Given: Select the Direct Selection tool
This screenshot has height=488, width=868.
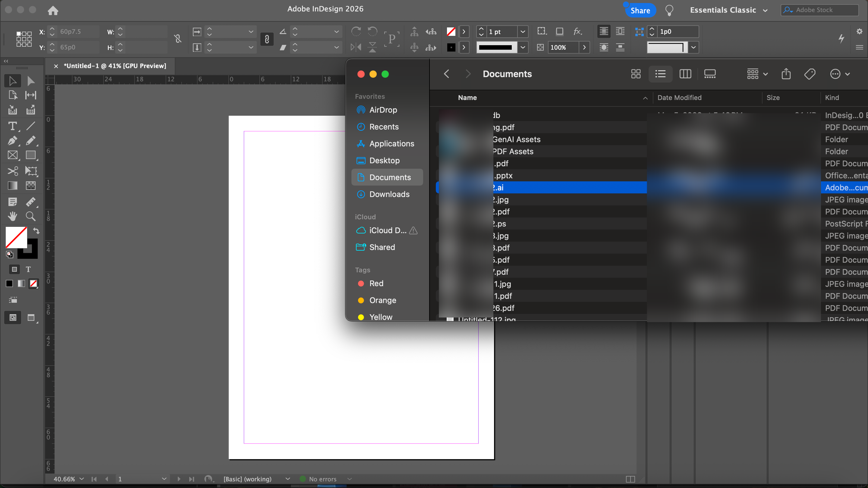Looking at the screenshot, I should pyautogui.click(x=31, y=81).
